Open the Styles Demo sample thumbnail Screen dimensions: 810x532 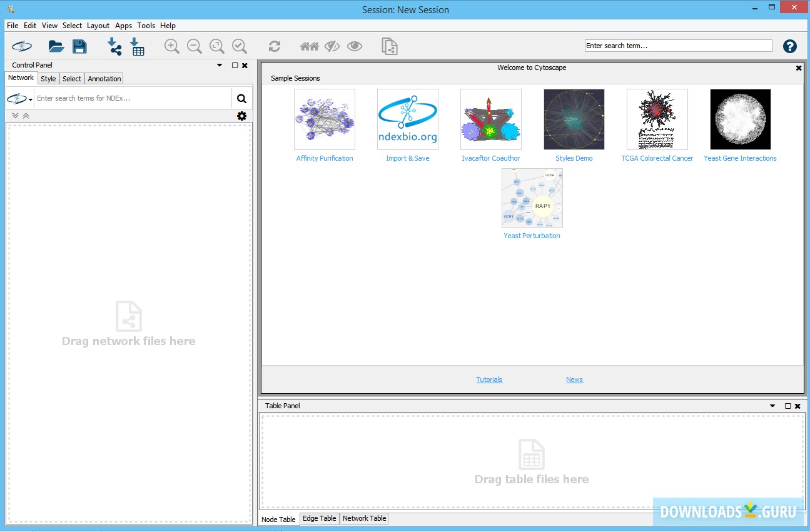tap(574, 119)
